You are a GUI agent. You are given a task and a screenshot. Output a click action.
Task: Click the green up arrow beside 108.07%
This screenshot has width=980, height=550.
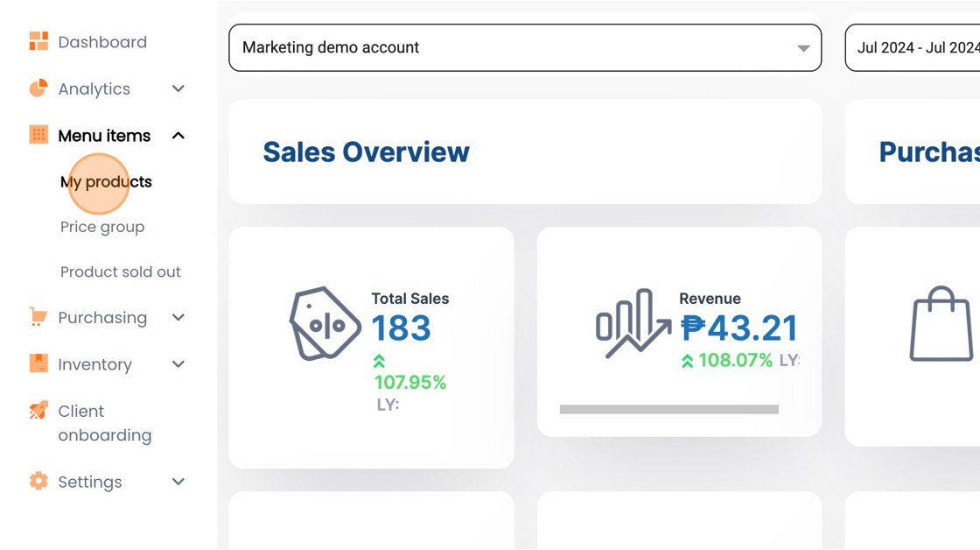click(x=687, y=361)
